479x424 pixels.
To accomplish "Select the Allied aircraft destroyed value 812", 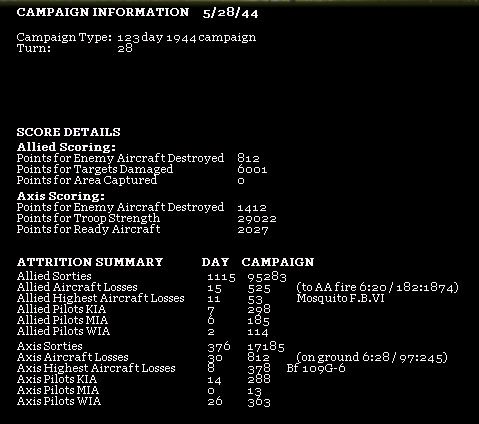I will click(248, 158).
